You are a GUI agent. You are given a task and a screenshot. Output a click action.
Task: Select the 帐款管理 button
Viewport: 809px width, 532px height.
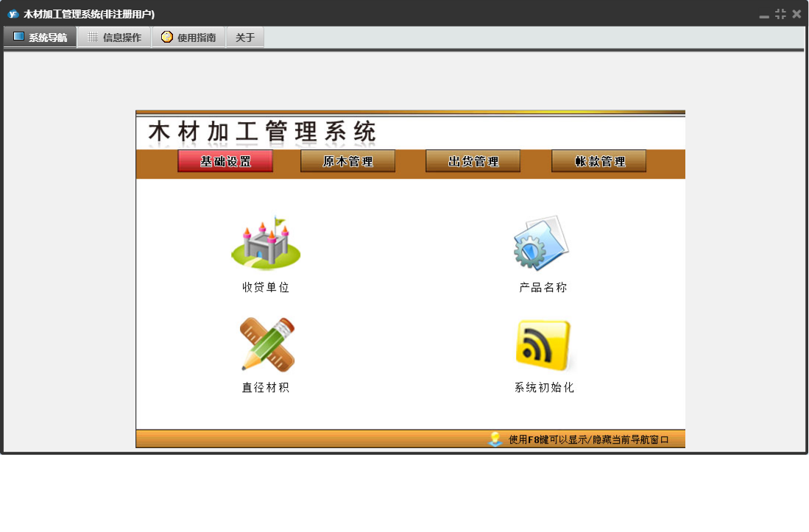599,161
